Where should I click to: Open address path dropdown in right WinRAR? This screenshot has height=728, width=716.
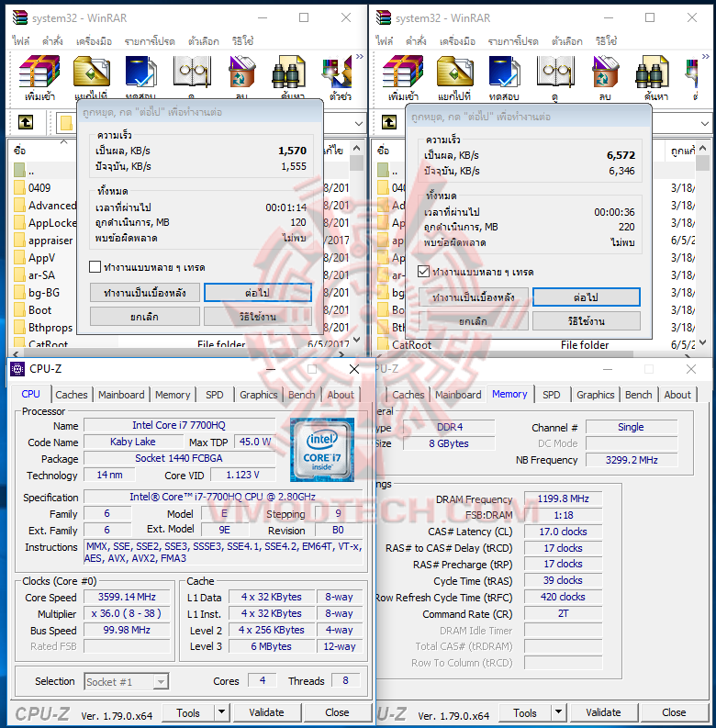point(705,124)
